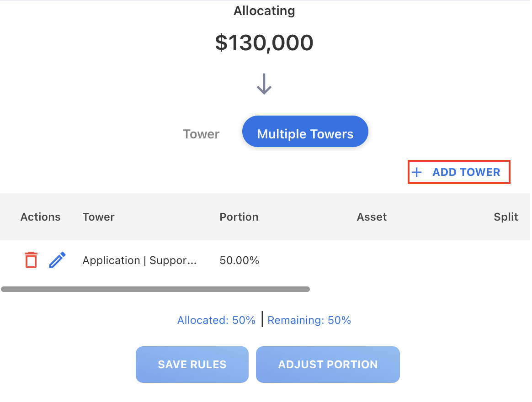Click the downward arrow under $130,000
This screenshot has width=532, height=402.
click(264, 84)
